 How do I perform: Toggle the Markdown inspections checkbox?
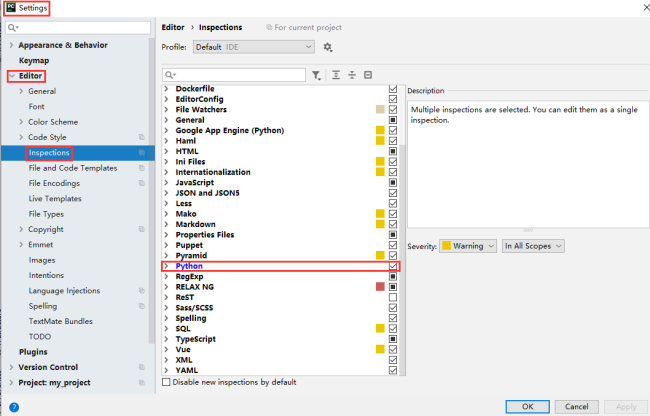[393, 224]
